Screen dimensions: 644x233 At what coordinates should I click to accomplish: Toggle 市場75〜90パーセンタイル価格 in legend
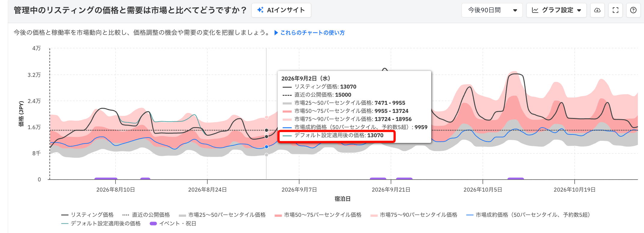(x=414, y=215)
